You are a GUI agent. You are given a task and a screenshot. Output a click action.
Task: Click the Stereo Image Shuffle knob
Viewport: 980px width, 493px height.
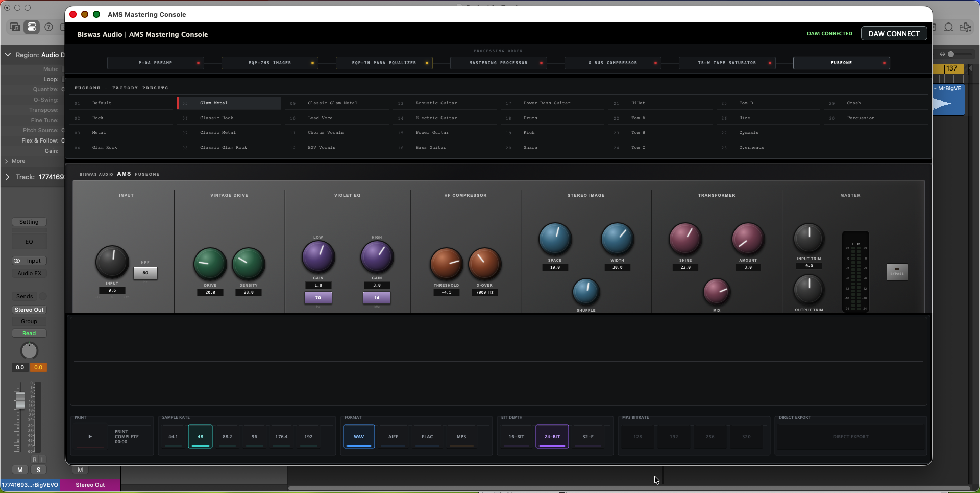[586, 292]
